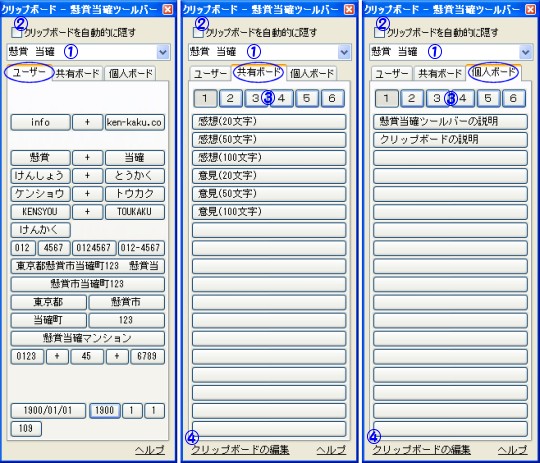Select ユーザー tab in left window
The height and width of the screenshot is (463, 540).
(x=29, y=72)
